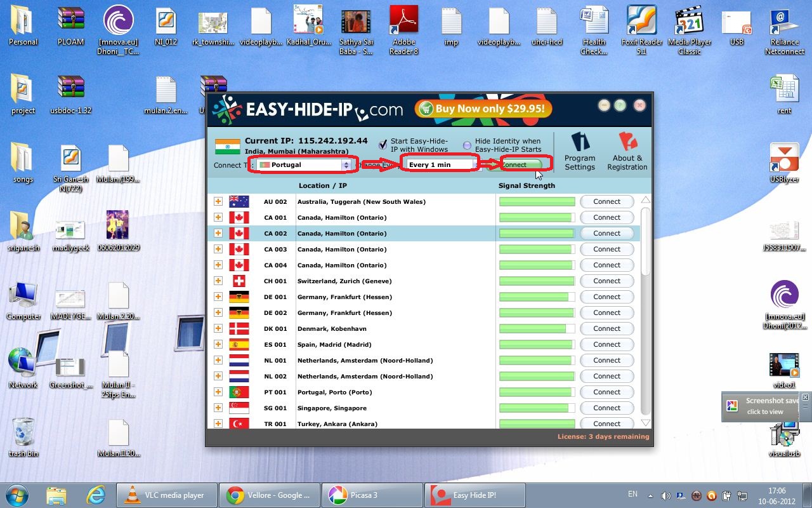Viewport: 812px width, 508px height.
Task: Click the Turkey flag for TR 001
Action: tap(239, 424)
